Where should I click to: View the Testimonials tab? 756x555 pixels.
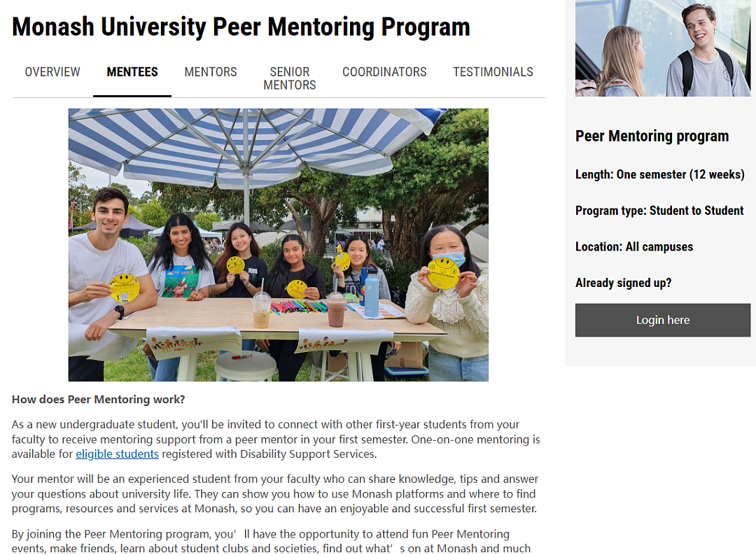click(493, 72)
